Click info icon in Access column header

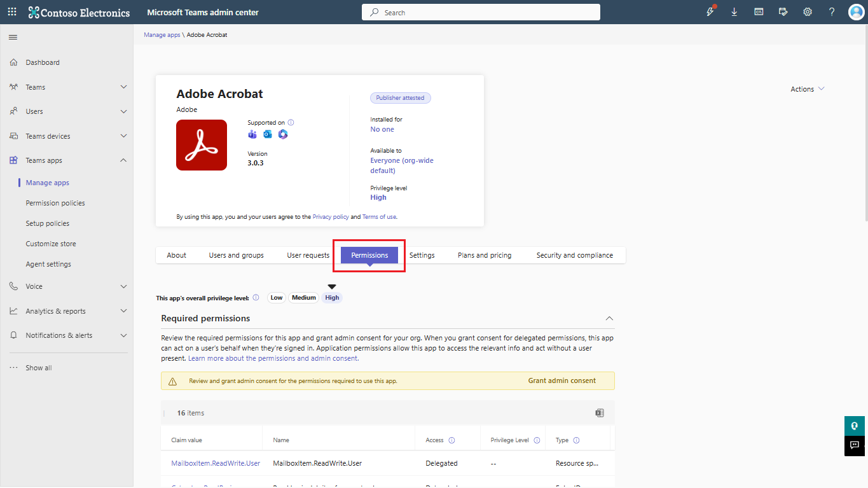pyautogui.click(x=451, y=440)
